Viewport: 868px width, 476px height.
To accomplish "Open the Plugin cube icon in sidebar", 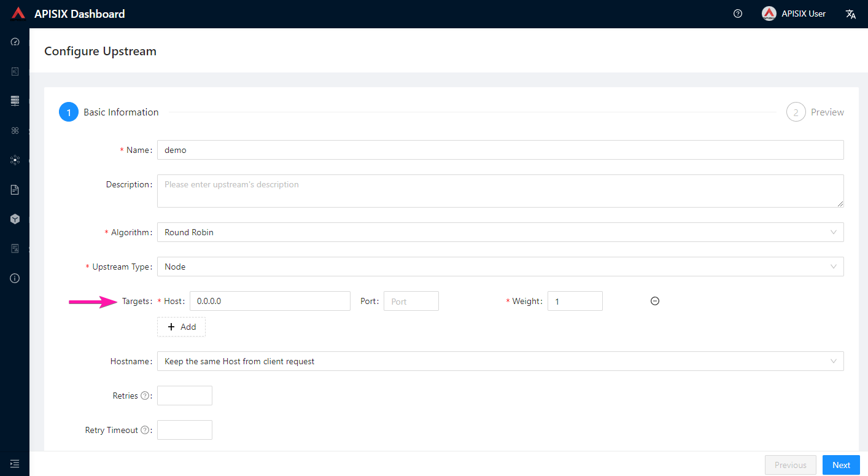I will click(15, 219).
